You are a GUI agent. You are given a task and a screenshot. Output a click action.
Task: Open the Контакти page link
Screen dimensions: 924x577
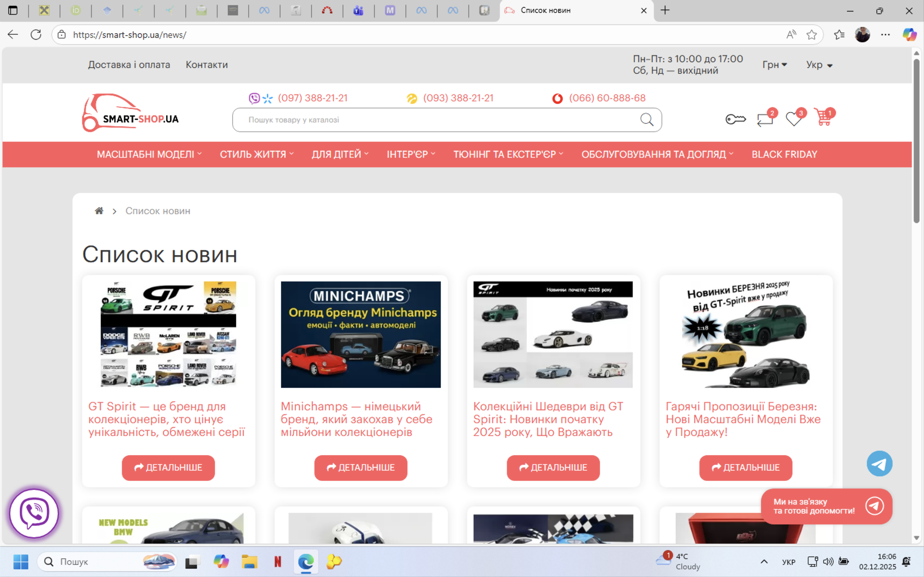click(x=207, y=65)
